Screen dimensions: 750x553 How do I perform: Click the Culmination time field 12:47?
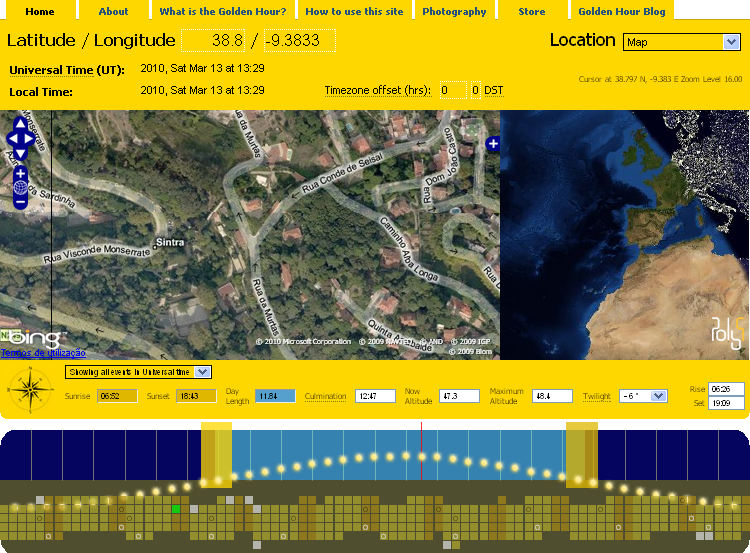pos(375,396)
